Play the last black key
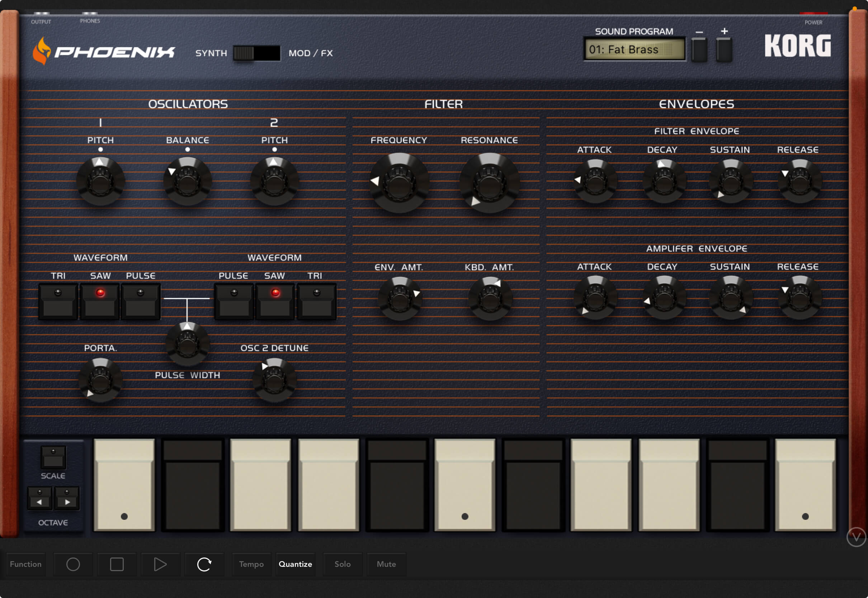The height and width of the screenshot is (598, 868). tap(737, 485)
